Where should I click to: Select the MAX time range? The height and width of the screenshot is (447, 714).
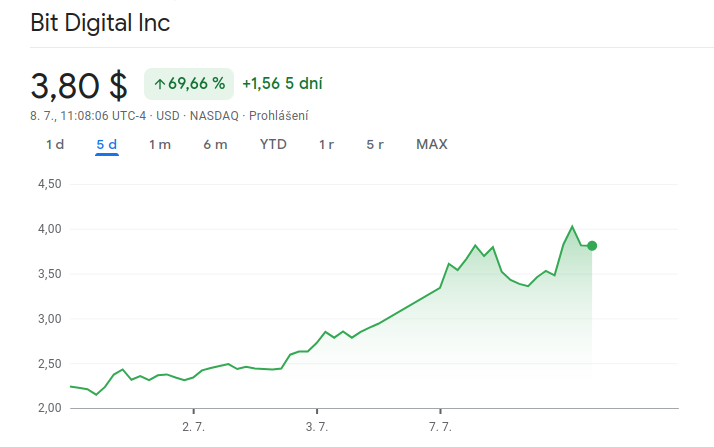coord(432,144)
